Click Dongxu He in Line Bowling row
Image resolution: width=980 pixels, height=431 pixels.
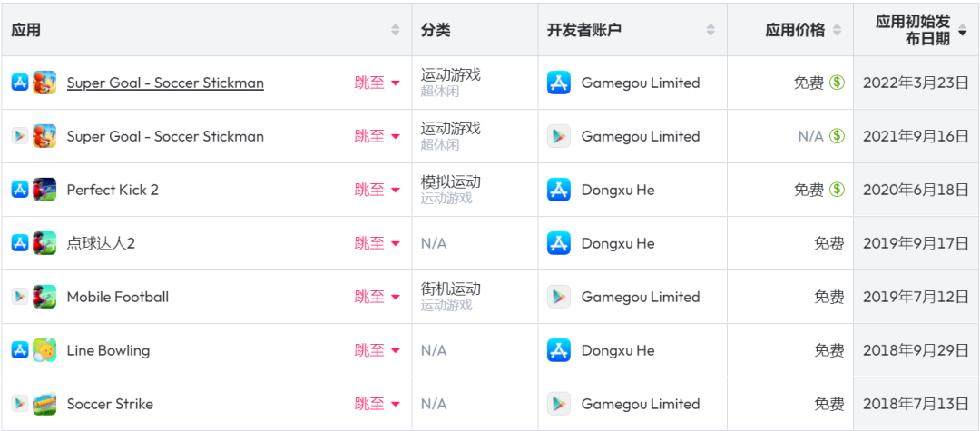point(618,350)
